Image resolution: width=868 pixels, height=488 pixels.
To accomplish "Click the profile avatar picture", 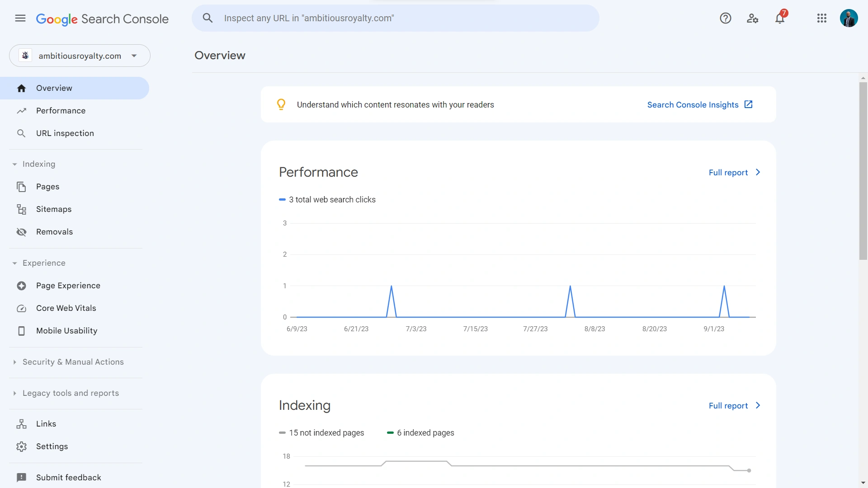I will pyautogui.click(x=849, y=18).
